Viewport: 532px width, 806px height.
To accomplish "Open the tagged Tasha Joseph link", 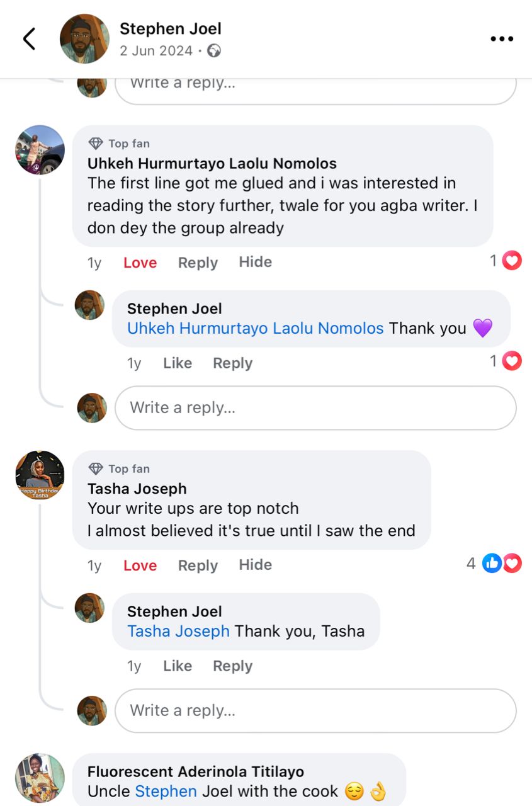I will (178, 631).
